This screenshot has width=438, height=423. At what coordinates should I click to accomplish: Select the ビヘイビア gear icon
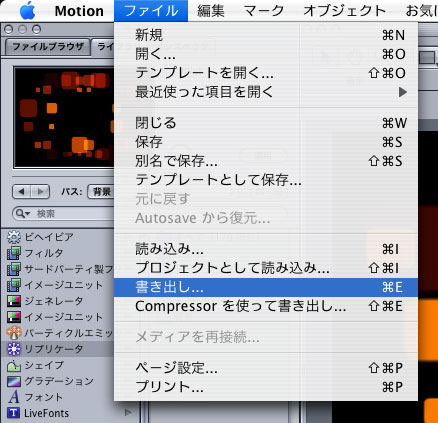tap(14, 237)
